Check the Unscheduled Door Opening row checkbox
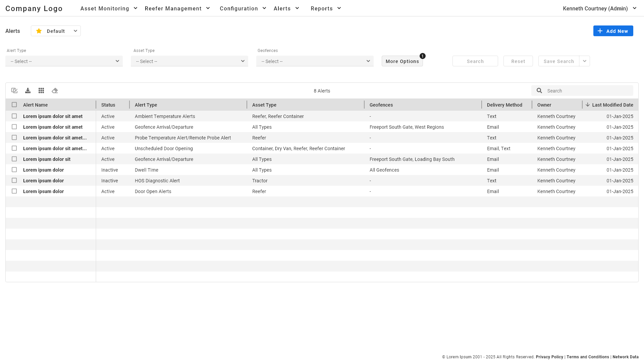 [14, 148]
